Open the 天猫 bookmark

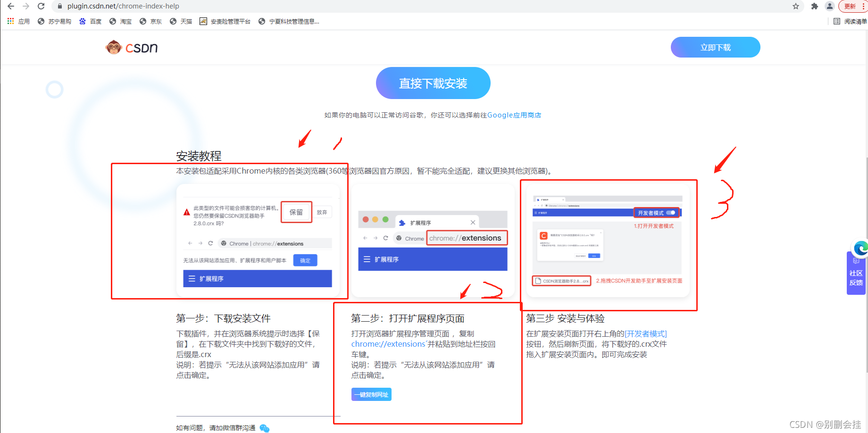point(181,21)
